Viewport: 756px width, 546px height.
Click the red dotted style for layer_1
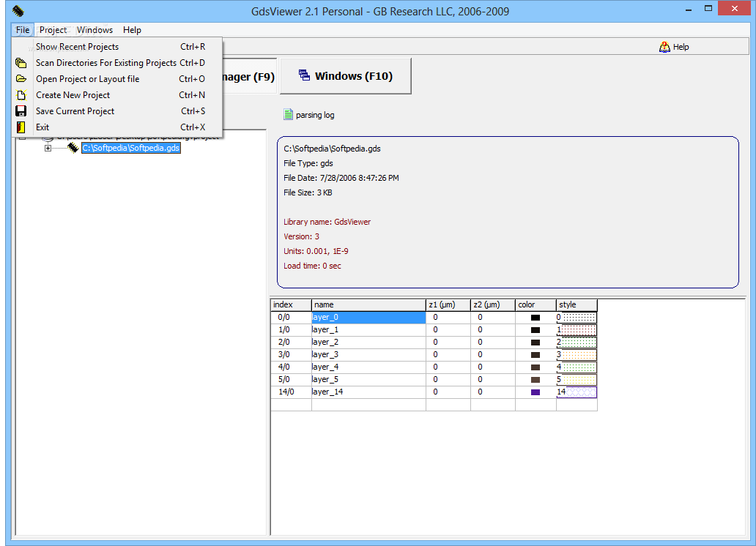pyautogui.click(x=577, y=330)
